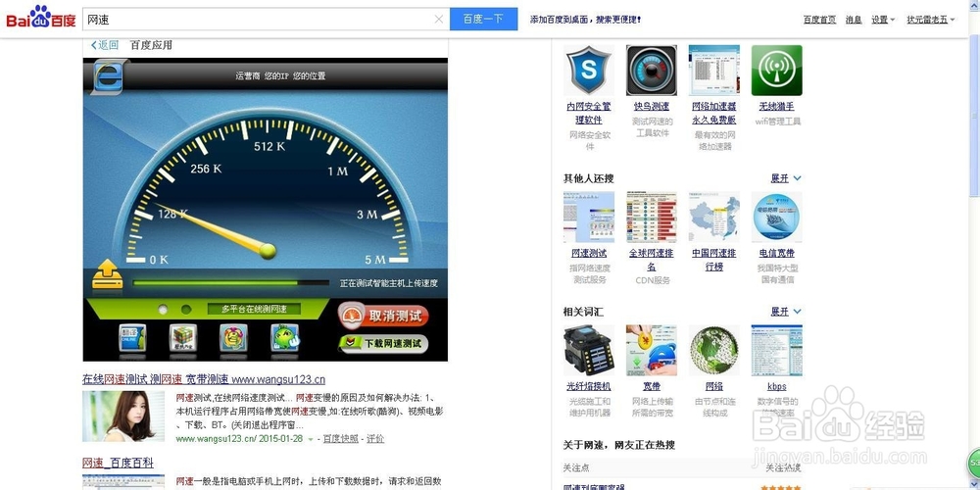The width and height of the screenshot is (980, 490).
Task: Open the 网络 link
Action: point(713,387)
